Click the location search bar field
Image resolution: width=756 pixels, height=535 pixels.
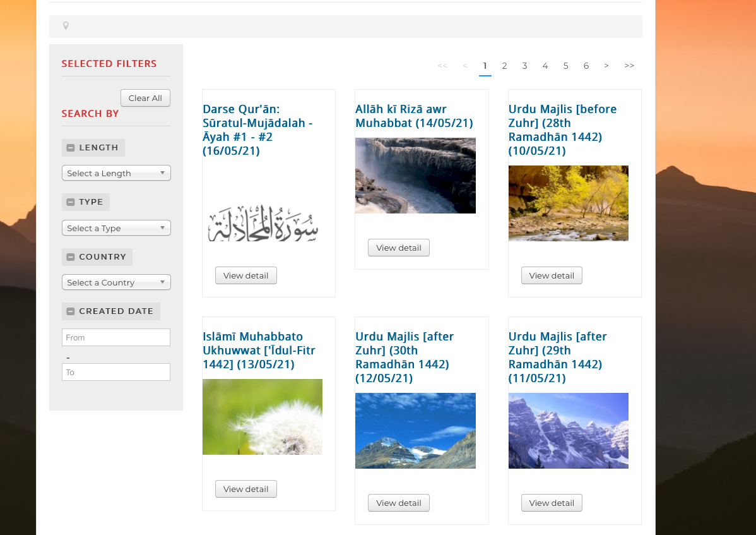click(x=346, y=27)
